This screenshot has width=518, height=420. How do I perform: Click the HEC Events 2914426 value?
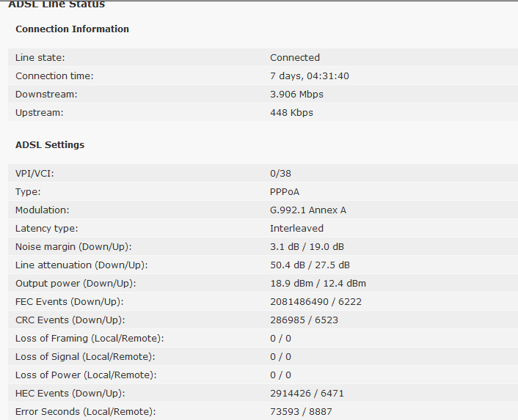[291, 394]
